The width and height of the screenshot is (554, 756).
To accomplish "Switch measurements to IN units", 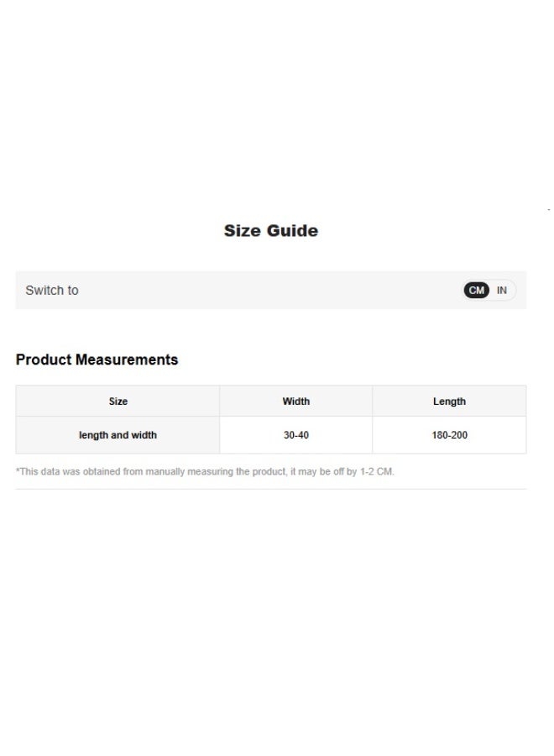I will [x=502, y=291].
